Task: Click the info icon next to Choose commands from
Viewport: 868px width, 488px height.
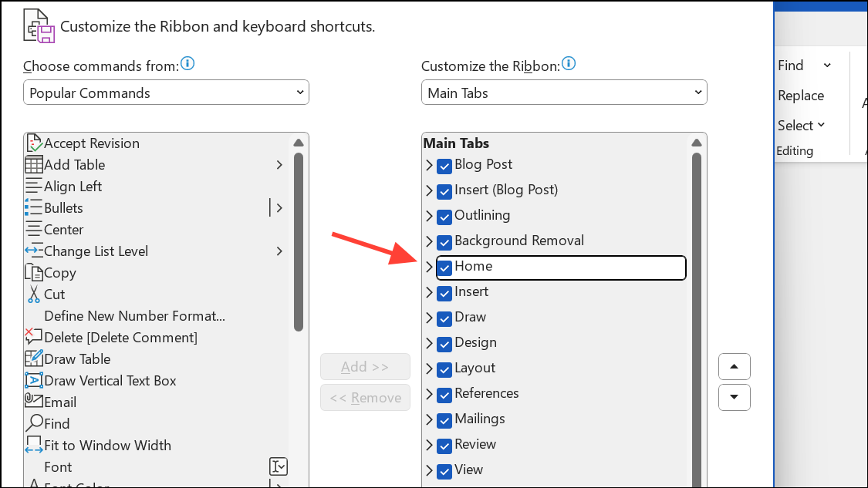Action: [x=187, y=64]
